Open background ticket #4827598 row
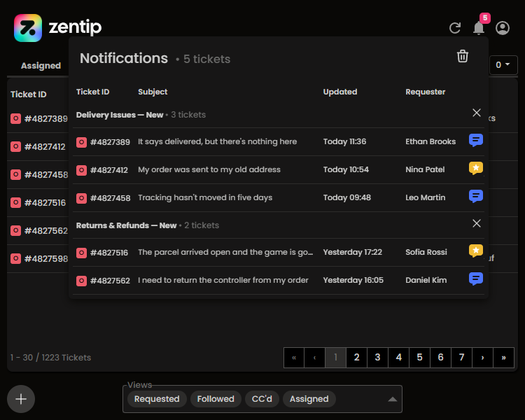The height and width of the screenshot is (420, 525). pyautogui.click(x=262, y=258)
